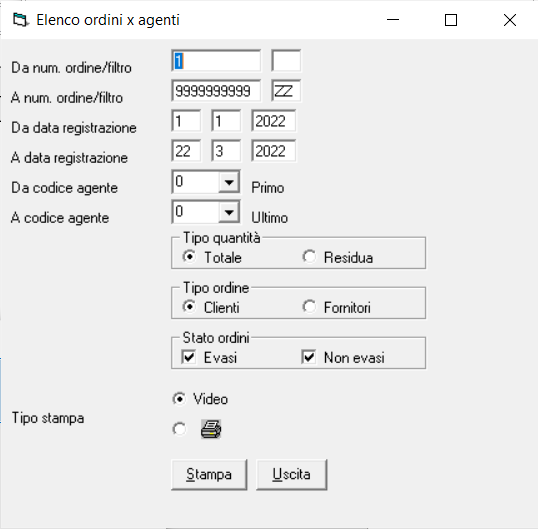The width and height of the screenshot is (538, 529).
Task: Click the printer icon under Tipo stampa
Action: point(211,429)
